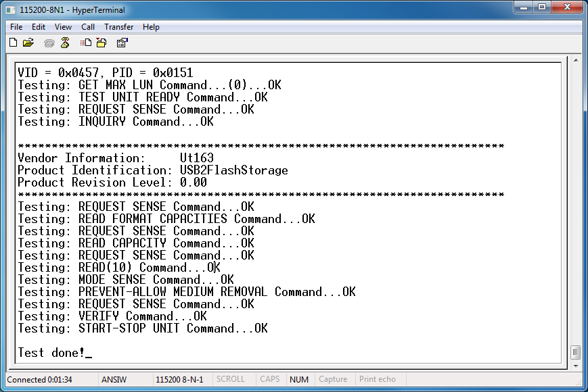Viewport: 588px width, 392px height.
Task: Click the scrollbar up arrow
Action: [576, 60]
